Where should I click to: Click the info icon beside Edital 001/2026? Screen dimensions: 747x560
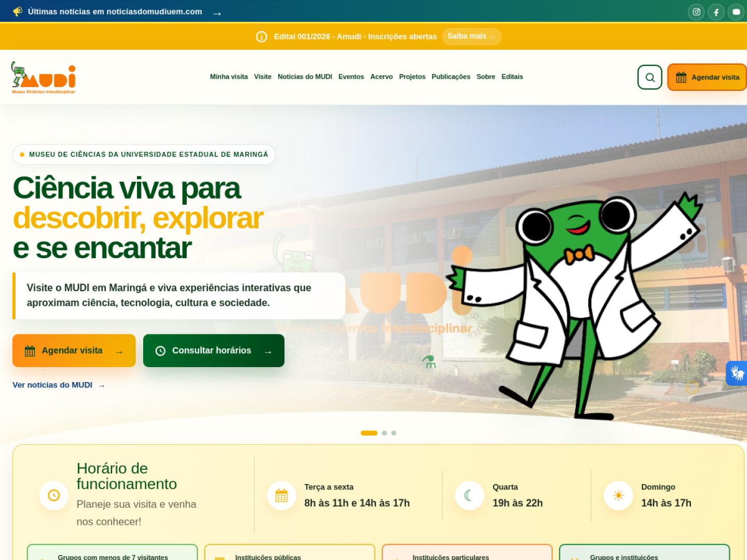click(261, 37)
